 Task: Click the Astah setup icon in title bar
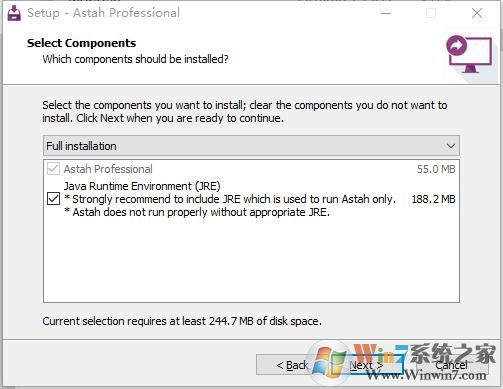pos(14,13)
